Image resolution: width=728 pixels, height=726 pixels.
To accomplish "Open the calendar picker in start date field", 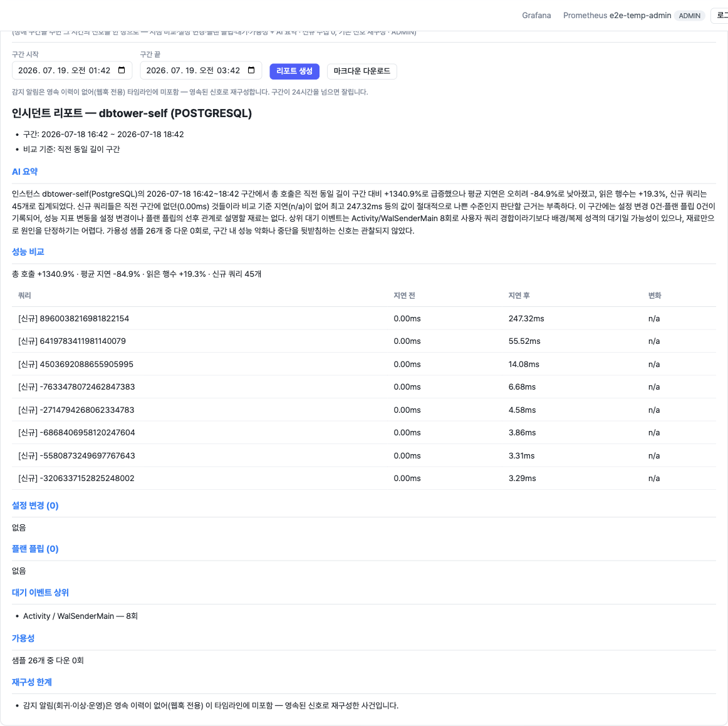I will pos(122,70).
